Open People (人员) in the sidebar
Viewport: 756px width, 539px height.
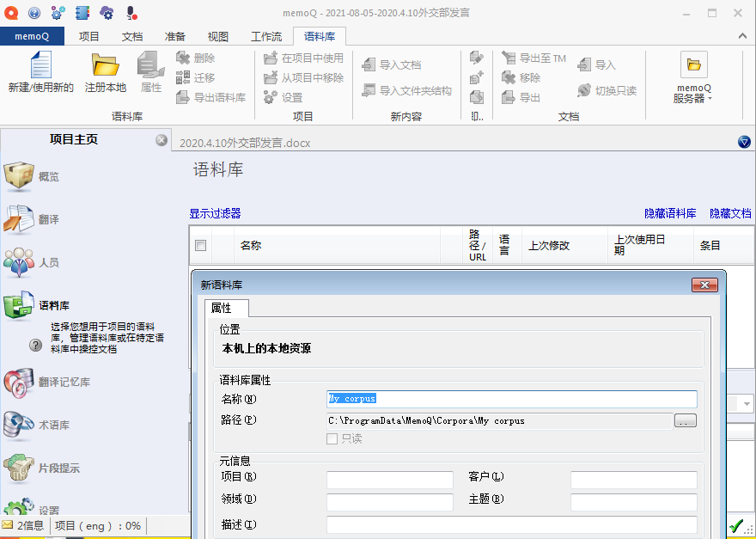[x=32, y=262]
